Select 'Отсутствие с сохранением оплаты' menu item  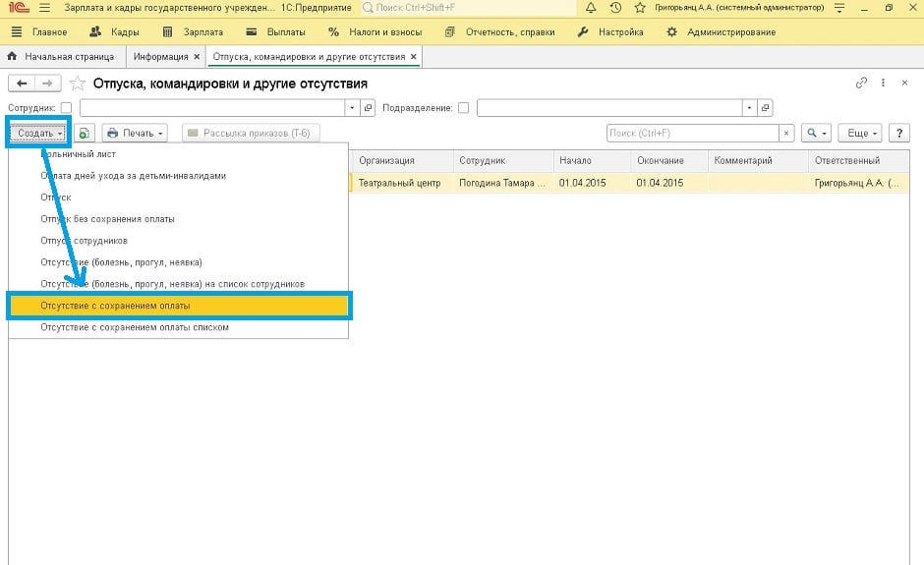click(x=179, y=306)
